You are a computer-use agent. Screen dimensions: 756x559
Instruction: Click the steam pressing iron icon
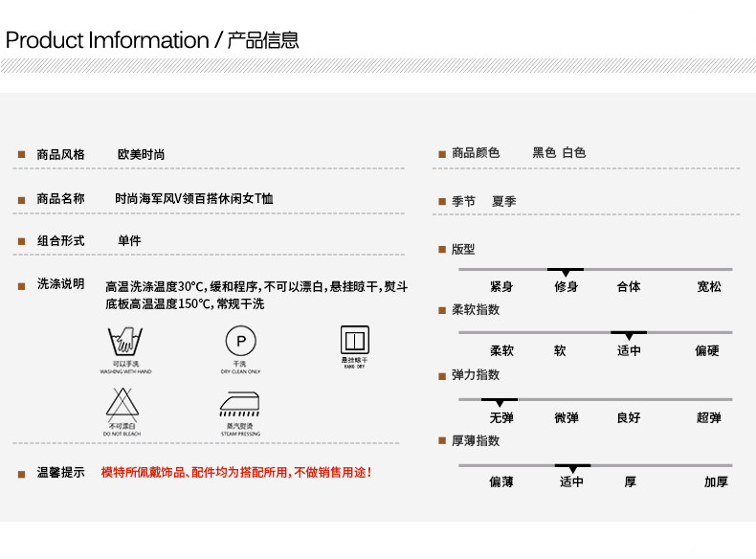coord(239,404)
